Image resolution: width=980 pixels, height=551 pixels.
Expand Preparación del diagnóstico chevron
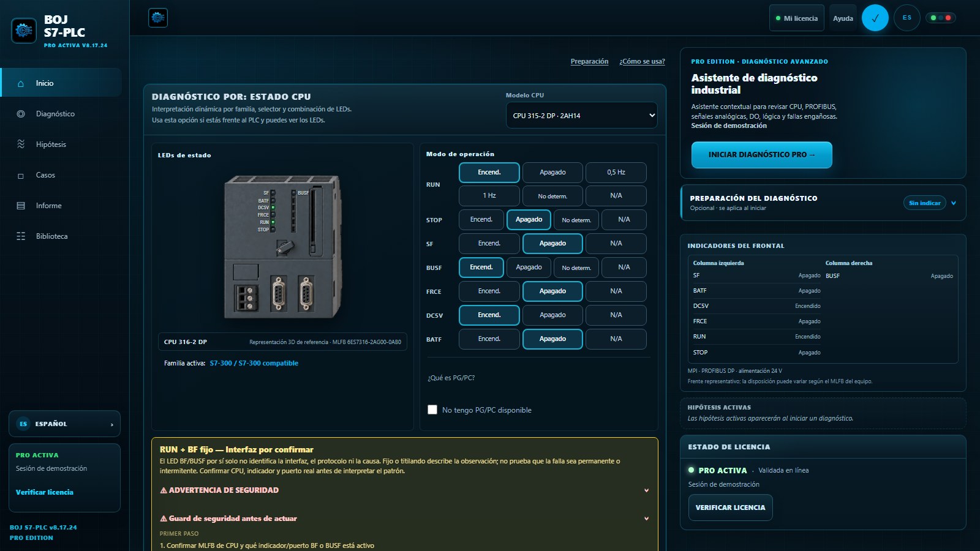pyautogui.click(x=954, y=203)
